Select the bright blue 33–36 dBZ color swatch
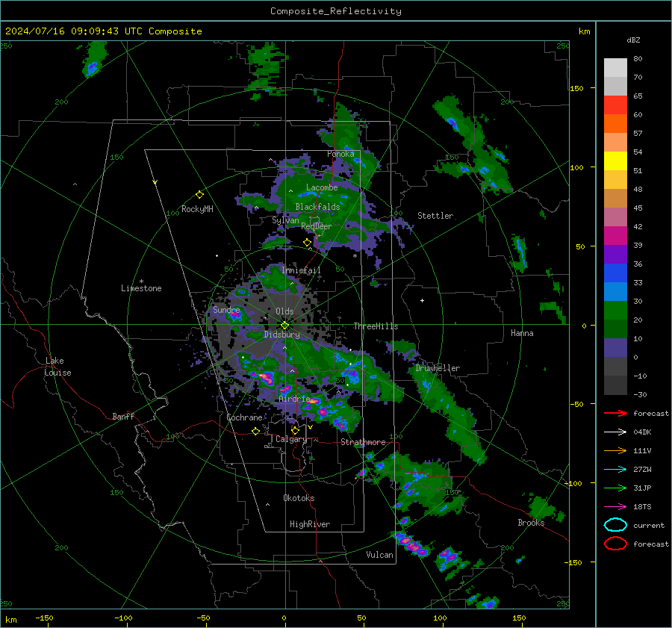Viewport: 672px width, 628px height. (615, 273)
